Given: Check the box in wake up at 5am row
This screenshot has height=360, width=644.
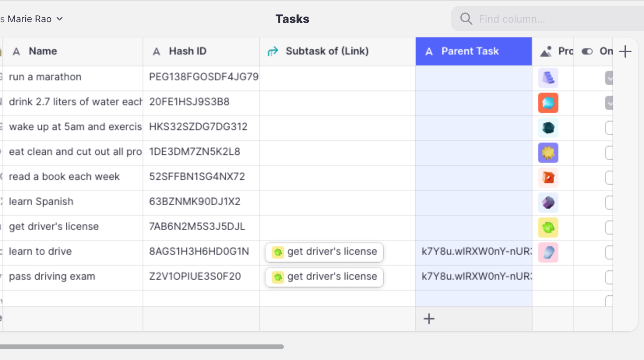Looking at the screenshot, I should pyautogui.click(x=609, y=128).
